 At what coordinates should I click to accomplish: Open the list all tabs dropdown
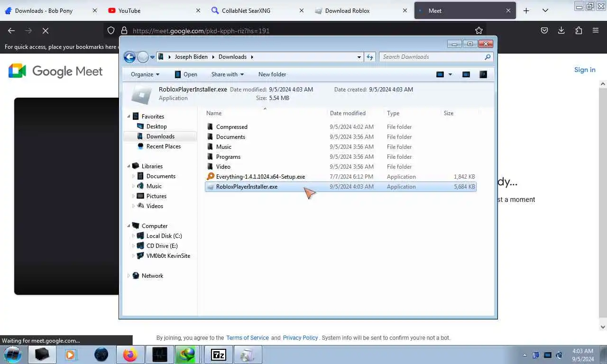[x=545, y=10]
